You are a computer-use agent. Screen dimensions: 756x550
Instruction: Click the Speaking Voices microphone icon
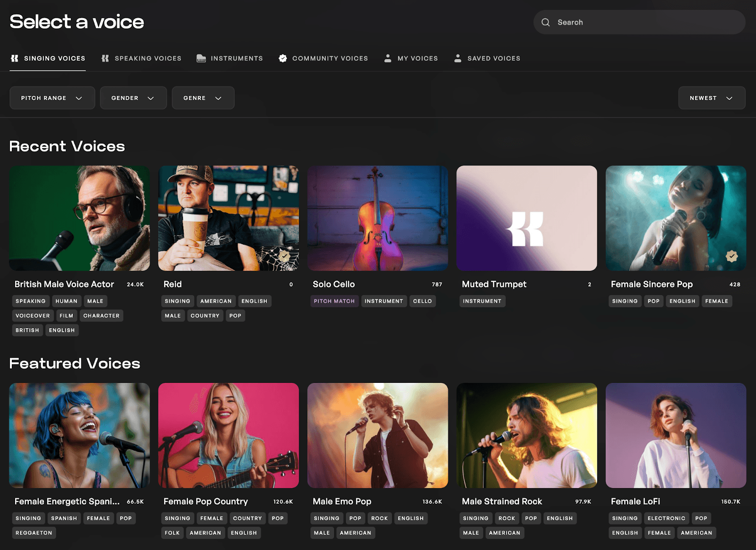pyautogui.click(x=104, y=58)
